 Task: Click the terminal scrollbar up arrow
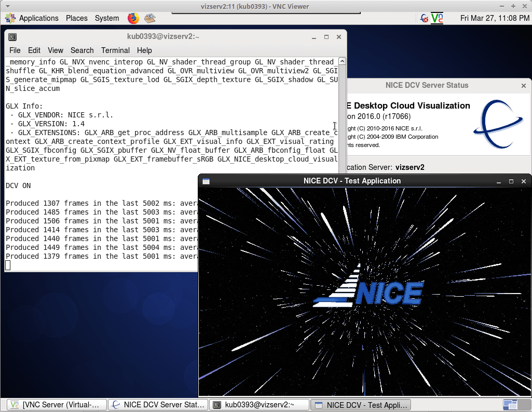tap(342, 61)
